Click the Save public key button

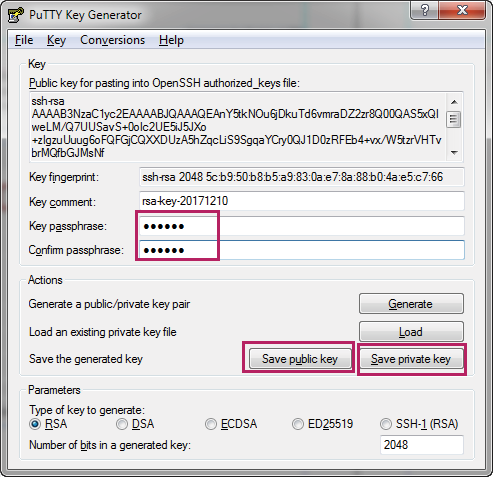tap(300, 359)
